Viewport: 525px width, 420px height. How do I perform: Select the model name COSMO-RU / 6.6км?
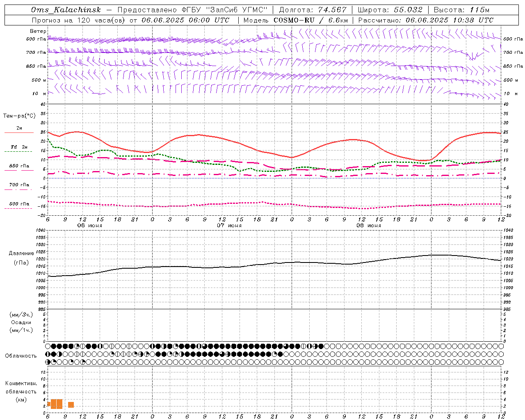coord(310,20)
